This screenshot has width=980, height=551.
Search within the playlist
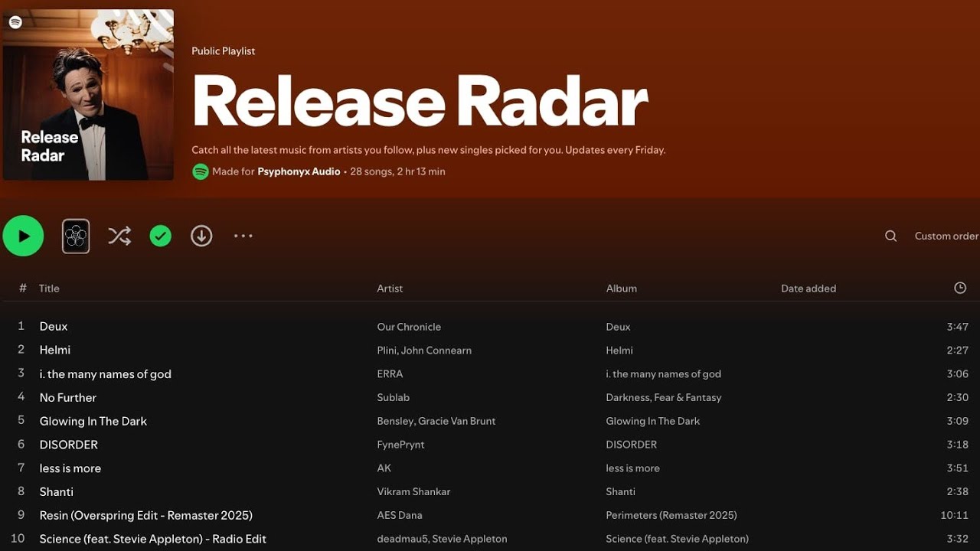[x=890, y=236]
